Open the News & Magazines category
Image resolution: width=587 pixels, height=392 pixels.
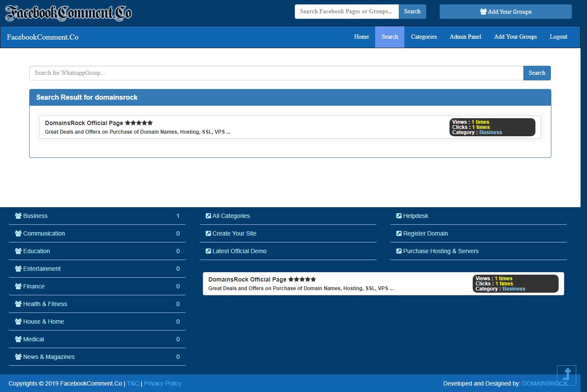pos(97,357)
